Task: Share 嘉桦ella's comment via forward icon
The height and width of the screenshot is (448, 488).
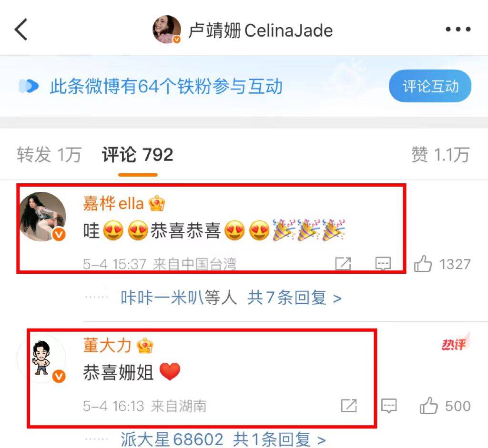Action: tap(343, 264)
